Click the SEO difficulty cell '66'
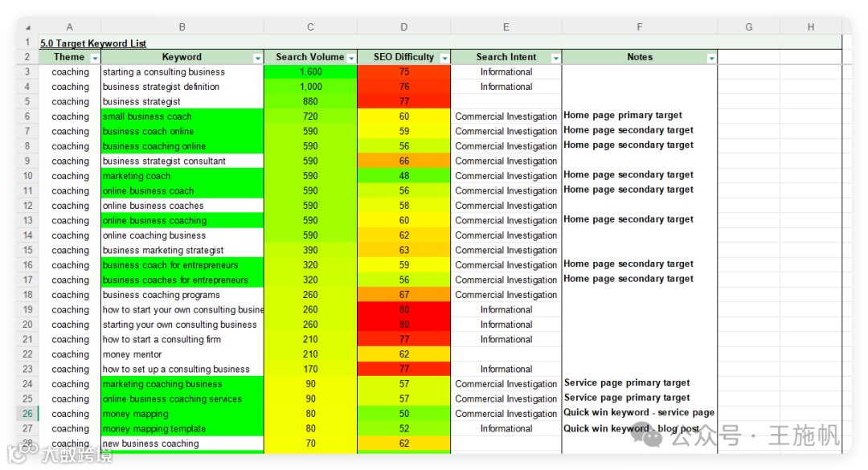The width and height of the screenshot is (868, 470). [x=404, y=161]
